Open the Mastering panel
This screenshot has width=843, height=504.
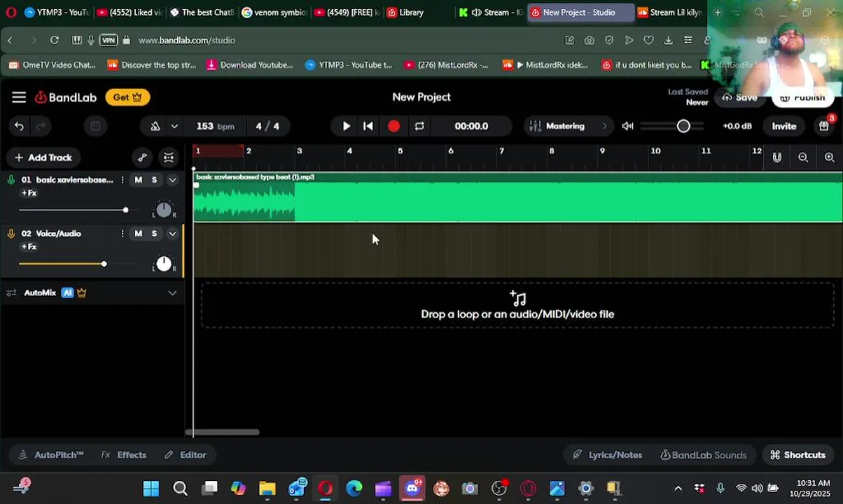pyautogui.click(x=568, y=126)
